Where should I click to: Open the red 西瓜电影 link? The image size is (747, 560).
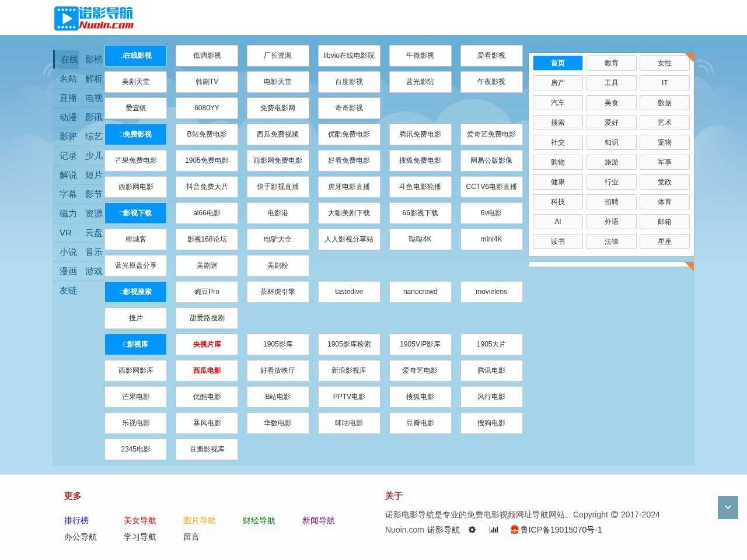point(207,370)
